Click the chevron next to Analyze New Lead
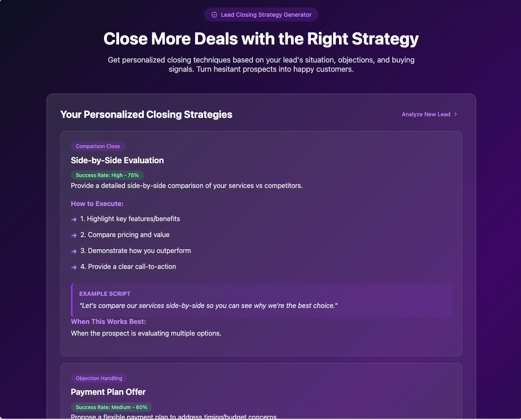 pos(456,114)
